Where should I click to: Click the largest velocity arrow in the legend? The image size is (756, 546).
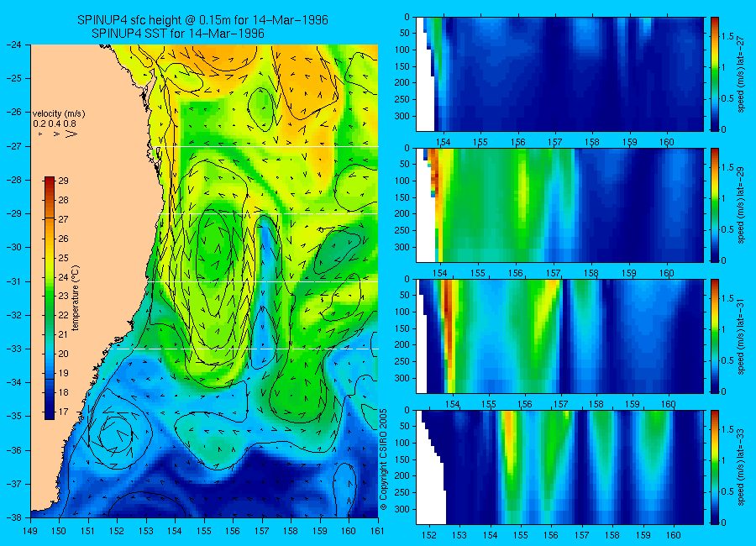tap(71, 134)
